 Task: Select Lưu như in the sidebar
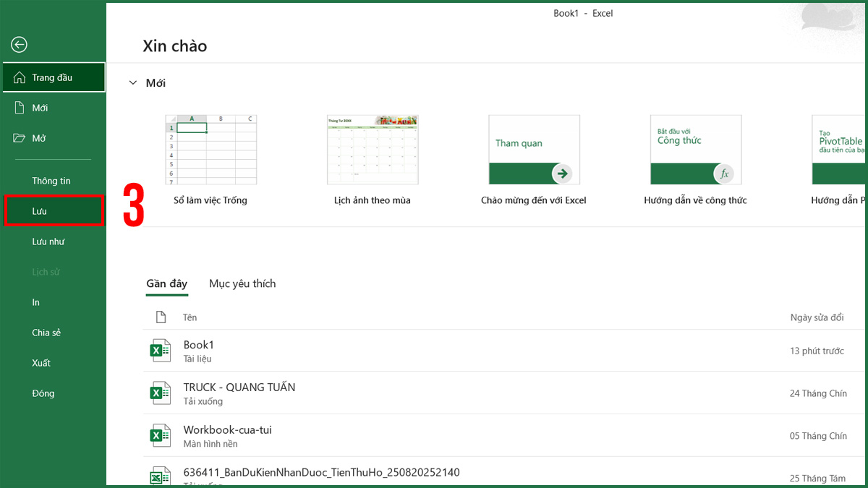click(x=48, y=241)
